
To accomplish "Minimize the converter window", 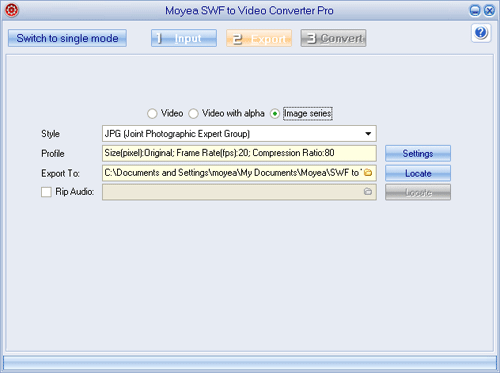I will (x=475, y=11).
